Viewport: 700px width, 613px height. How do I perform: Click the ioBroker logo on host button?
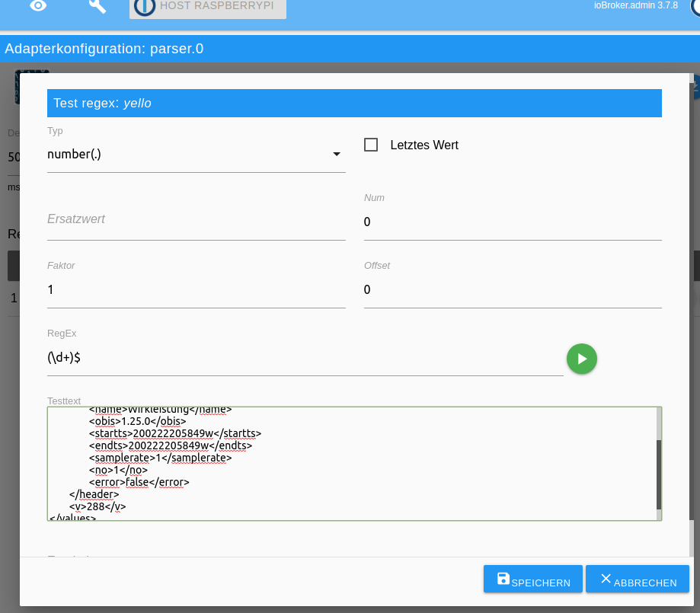pos(145,6)
